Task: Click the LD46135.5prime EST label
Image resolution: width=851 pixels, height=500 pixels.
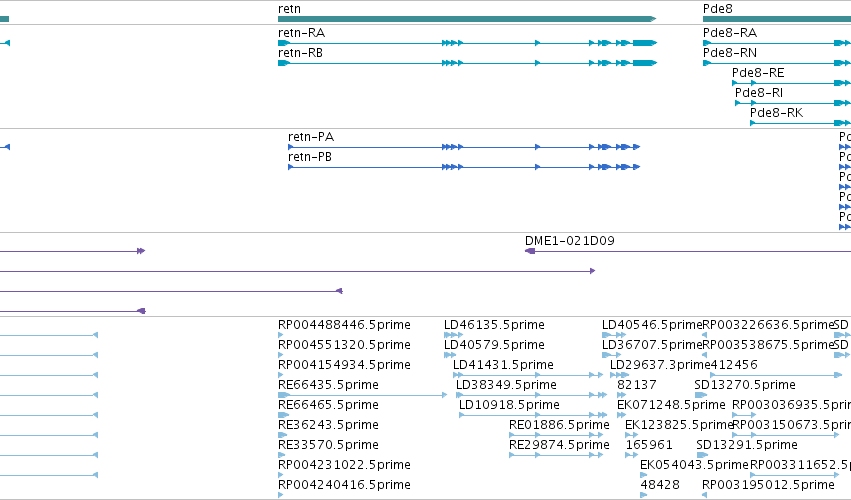Action: (x=494, y=325)
